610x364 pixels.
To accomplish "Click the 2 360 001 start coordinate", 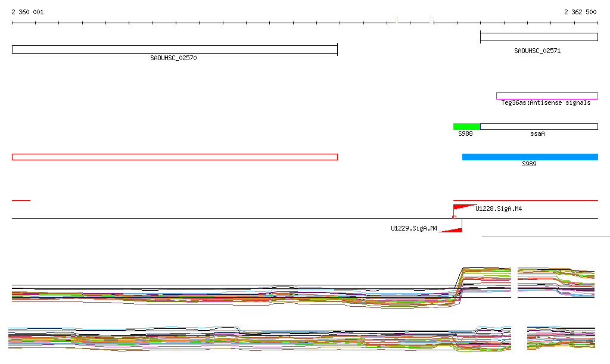I will pyautogui.click(x=27, y=12).
